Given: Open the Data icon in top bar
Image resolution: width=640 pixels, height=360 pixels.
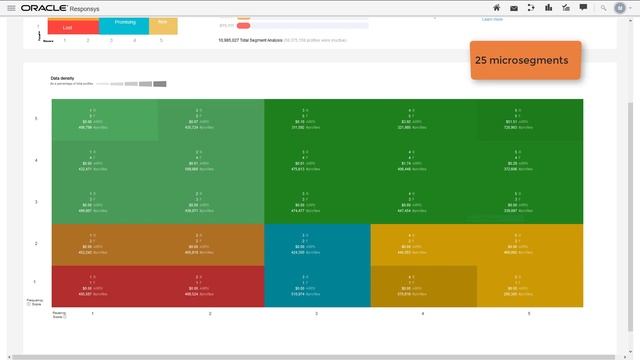Looking at the screenshot, I should click(x=566, y=8).
